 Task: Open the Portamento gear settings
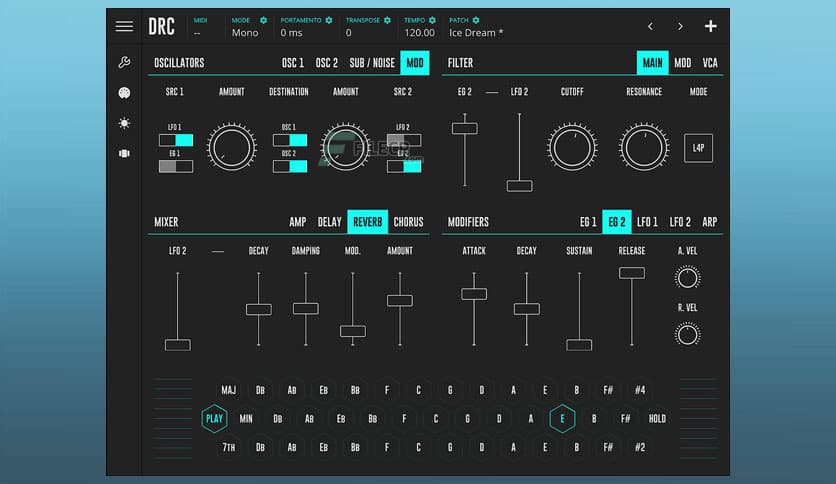328,20
